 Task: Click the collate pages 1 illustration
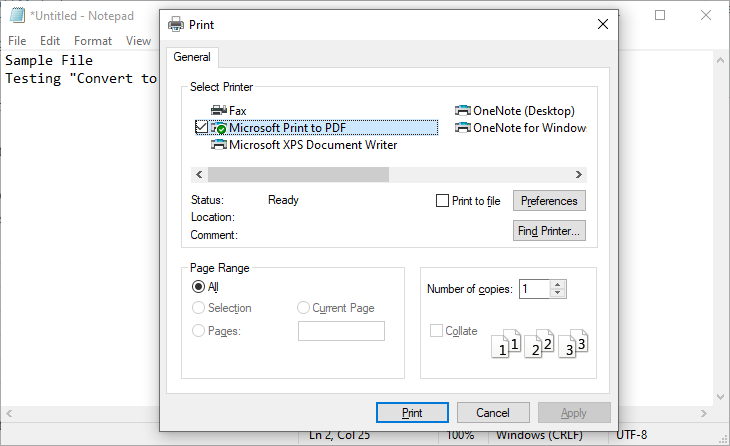pyautogui.click(x=506, y=344)
